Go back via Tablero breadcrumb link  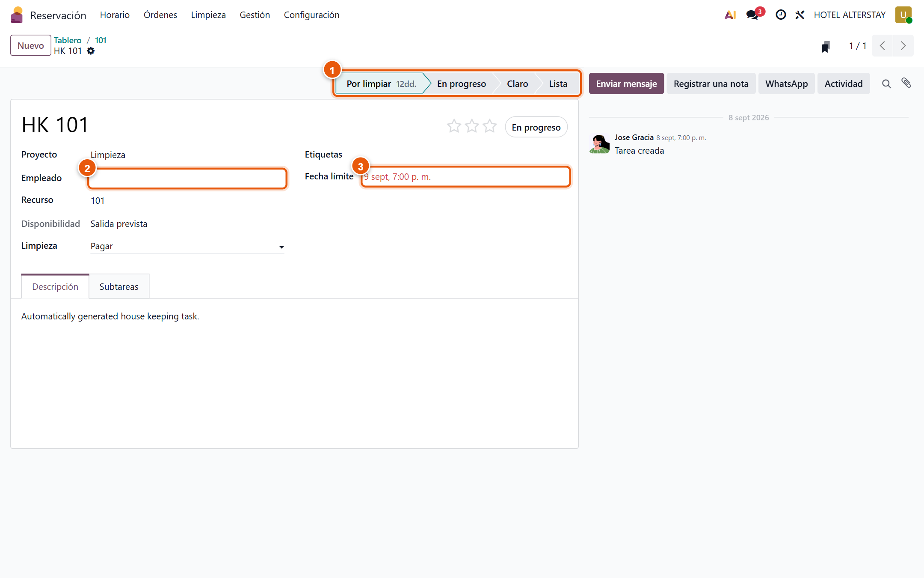[68, 40]
